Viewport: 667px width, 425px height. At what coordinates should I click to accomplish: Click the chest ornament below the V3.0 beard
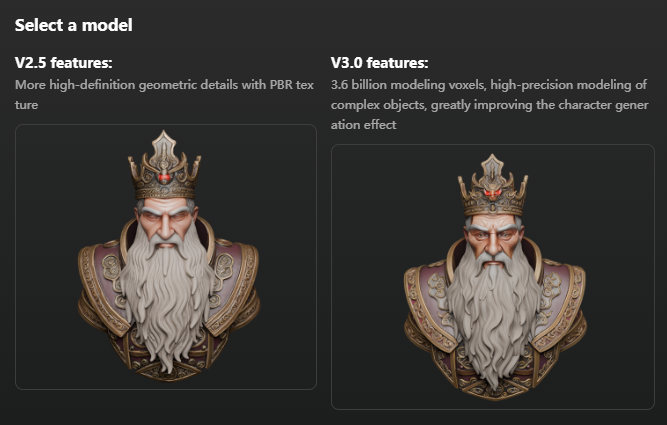click(x=493, y=389)
